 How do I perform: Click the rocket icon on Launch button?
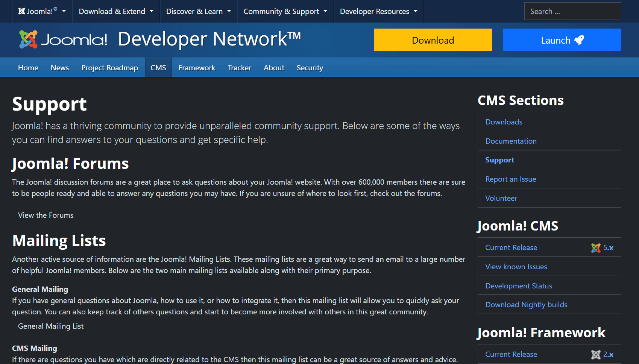[x=579, y=40]
